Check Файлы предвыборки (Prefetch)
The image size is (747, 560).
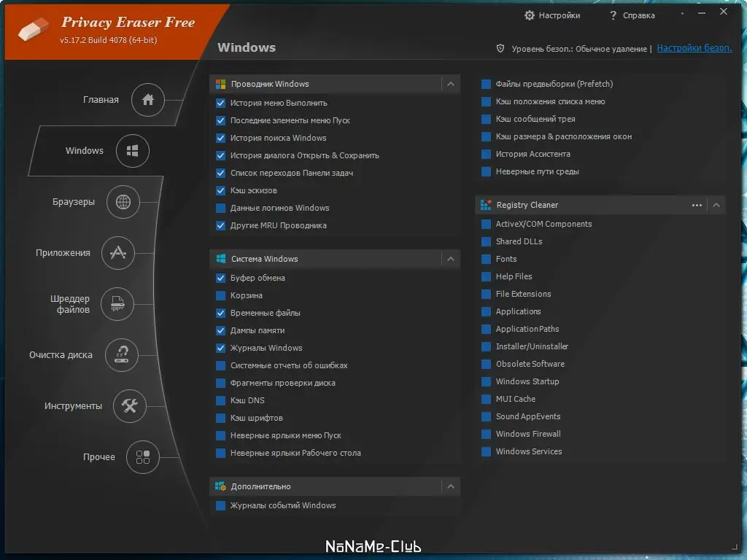click(x=486, y=85)
